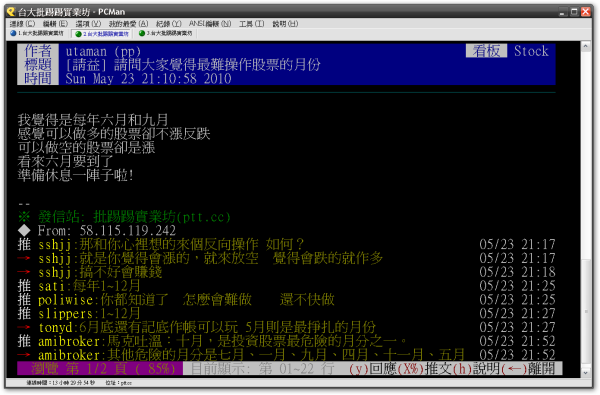Click the 時間 header label
The width and height of the screenshot is (600, 395).
pos(38,78)
